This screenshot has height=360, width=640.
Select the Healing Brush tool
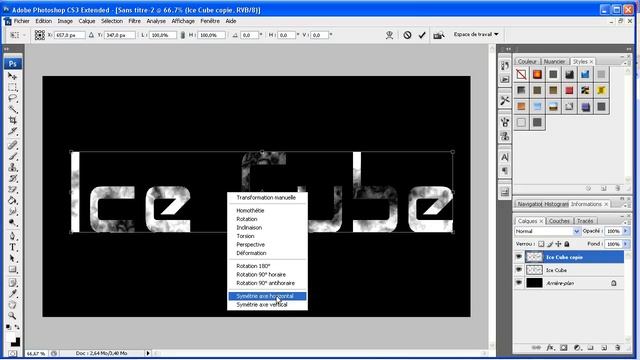point(13,145)
